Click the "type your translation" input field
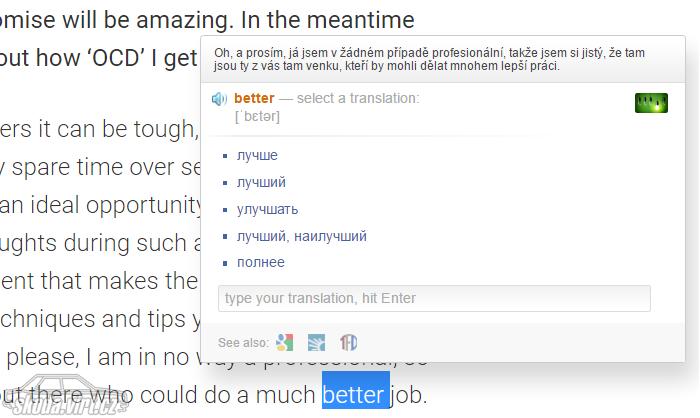Image resolution: width=700 pixels, height=418 pixels. pyautogui.click(x=434, y=298)
